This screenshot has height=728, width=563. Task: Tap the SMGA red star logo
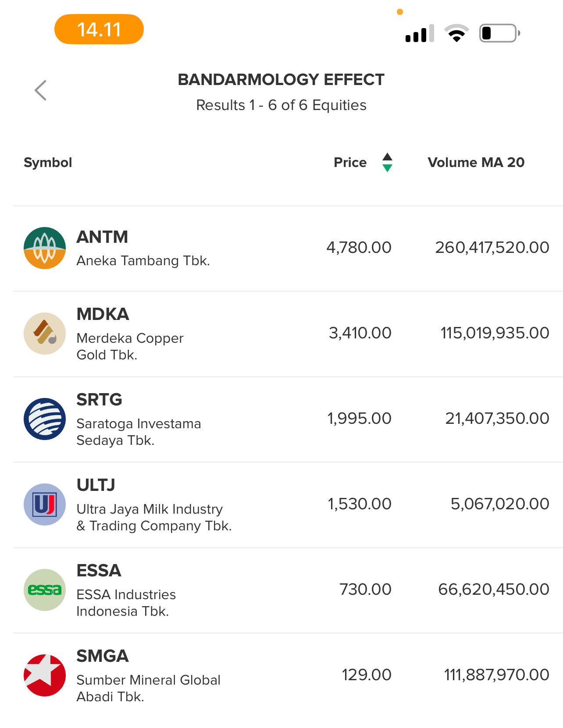pyautogui.click(x=45, y=675)
